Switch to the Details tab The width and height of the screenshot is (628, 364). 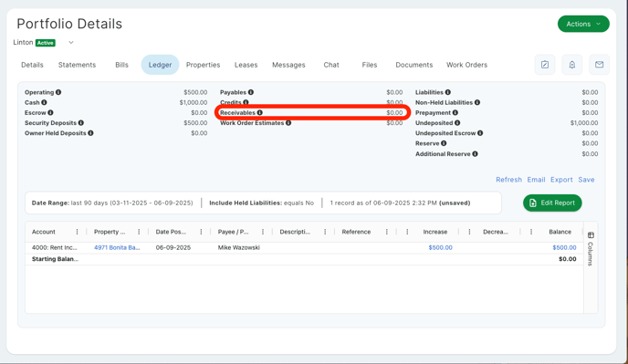point(32,65)
